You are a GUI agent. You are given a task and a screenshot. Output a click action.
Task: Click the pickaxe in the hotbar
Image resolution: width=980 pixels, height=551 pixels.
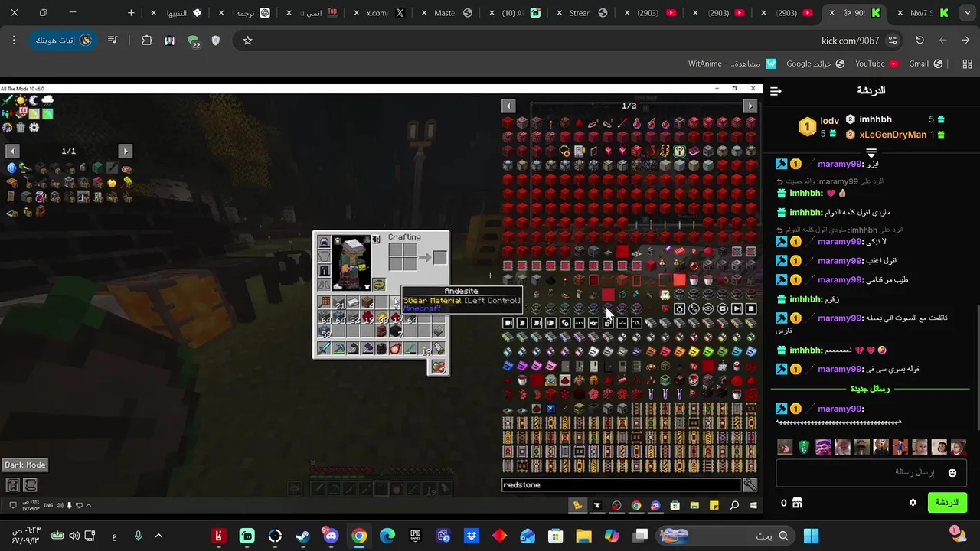(x=338, y=349)
